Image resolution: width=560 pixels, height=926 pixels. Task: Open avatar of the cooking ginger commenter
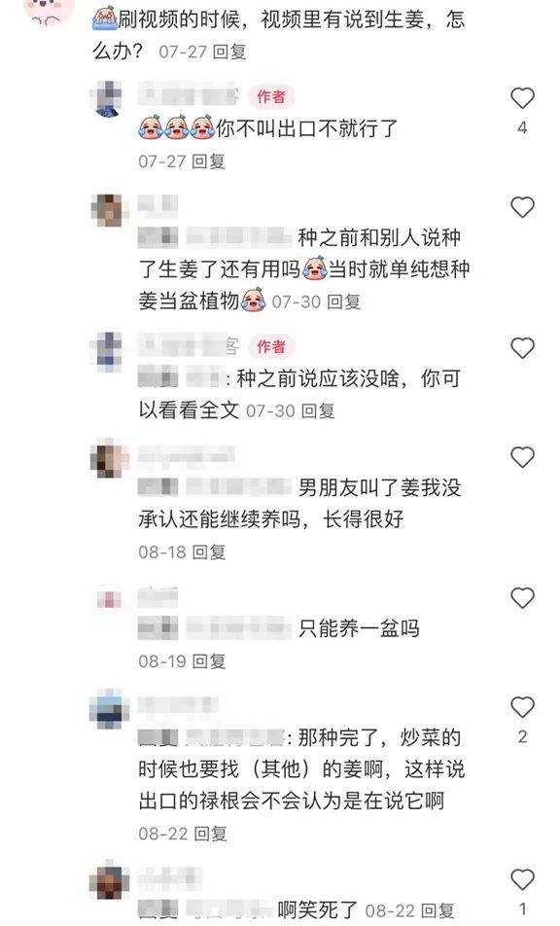tap(109, 709)
